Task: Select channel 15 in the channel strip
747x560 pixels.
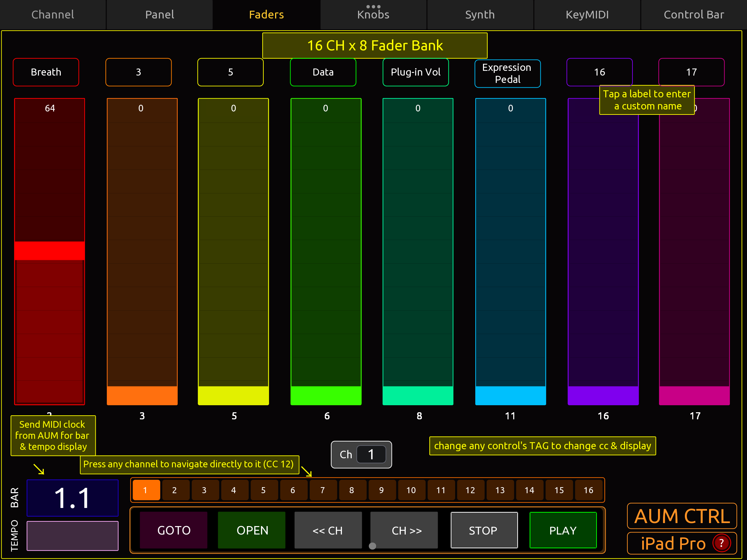Action: pos(559,490)
